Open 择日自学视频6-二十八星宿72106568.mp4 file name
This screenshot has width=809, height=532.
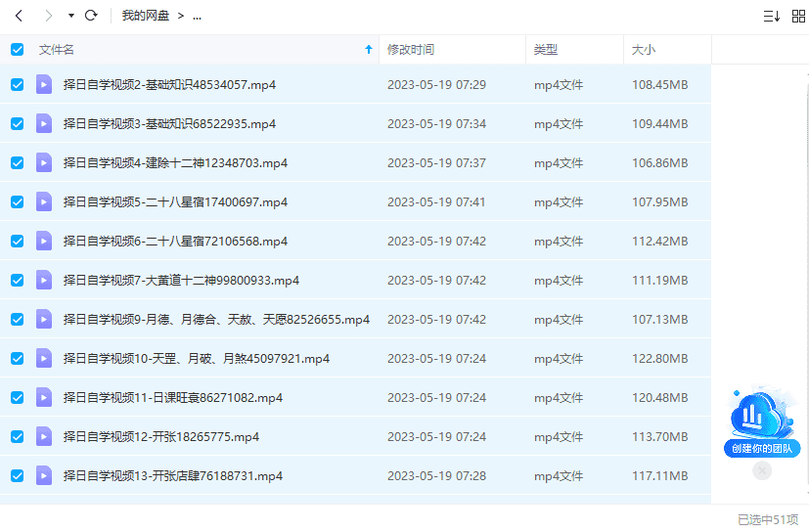click(175, 242)
